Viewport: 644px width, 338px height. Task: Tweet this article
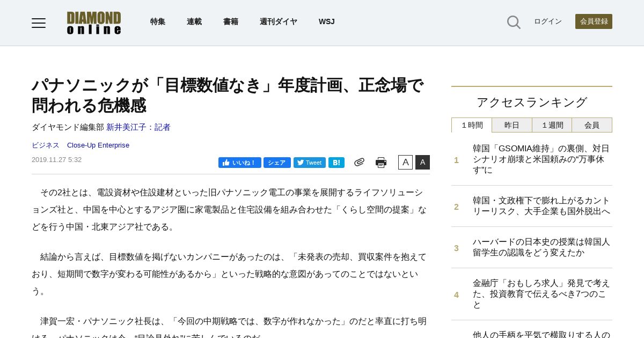click(x=310, y=163)
